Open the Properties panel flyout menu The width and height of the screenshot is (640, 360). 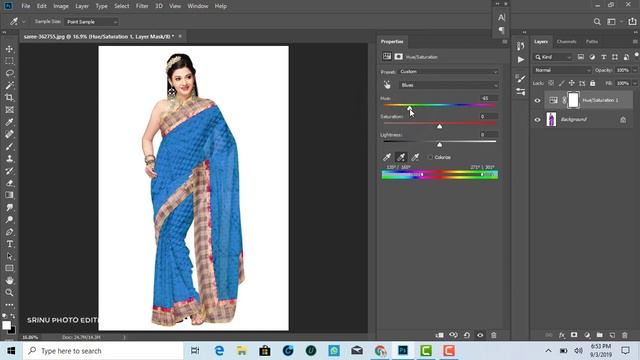coord(504,42)
